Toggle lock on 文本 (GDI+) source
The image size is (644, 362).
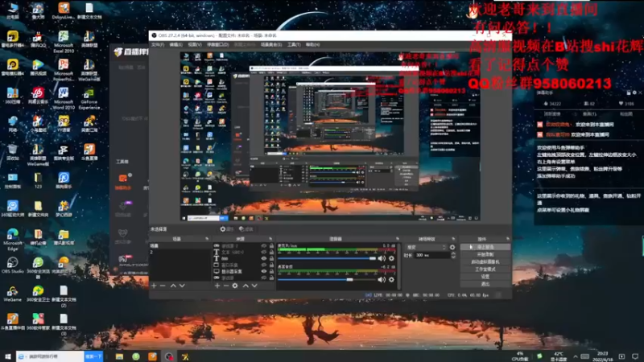click(x=271, y=252)
